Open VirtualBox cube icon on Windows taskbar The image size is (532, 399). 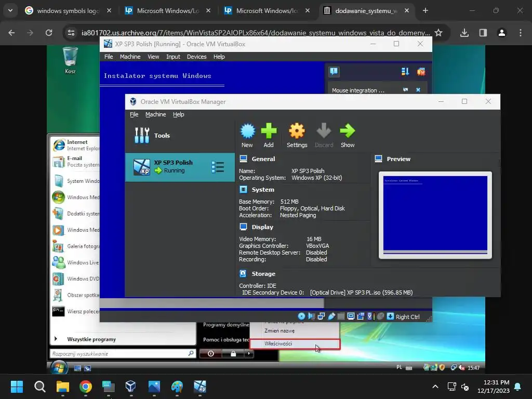[130, 387]
